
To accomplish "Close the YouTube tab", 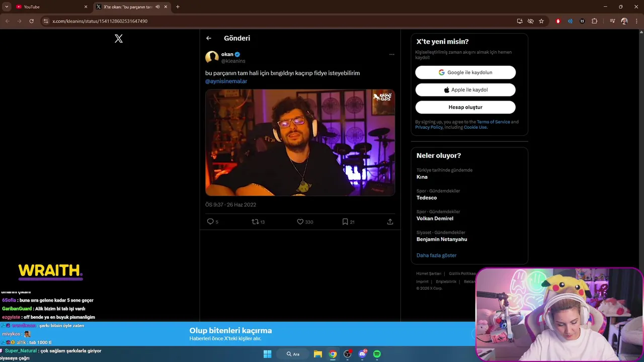I will coord(86,7).
